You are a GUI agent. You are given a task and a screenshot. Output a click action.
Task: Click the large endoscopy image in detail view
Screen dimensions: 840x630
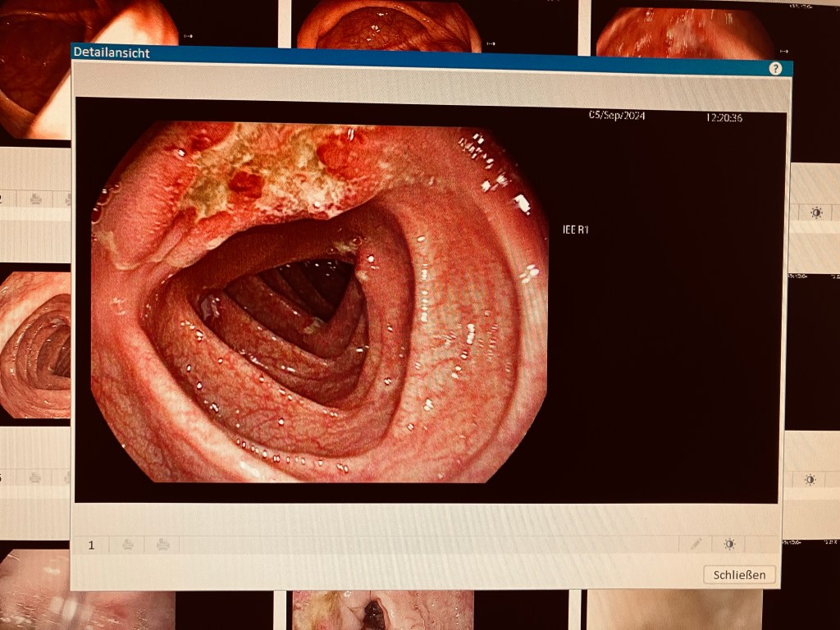[320, 302]
